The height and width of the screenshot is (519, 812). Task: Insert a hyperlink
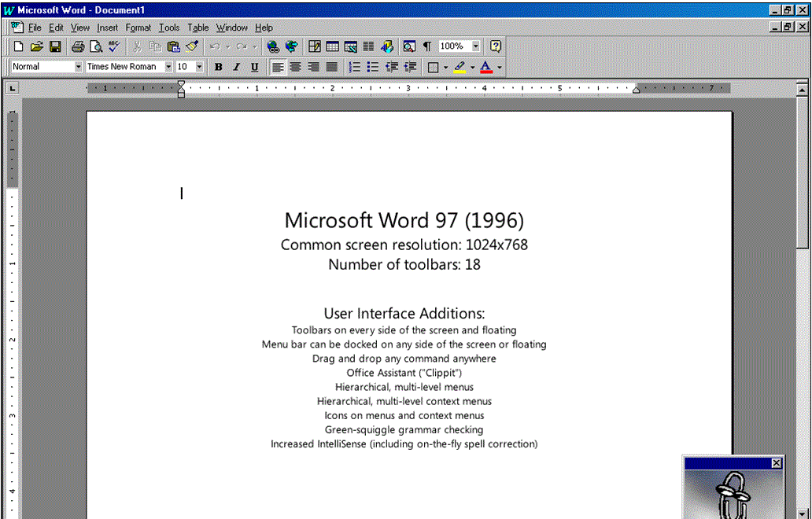tap(273, 46)
